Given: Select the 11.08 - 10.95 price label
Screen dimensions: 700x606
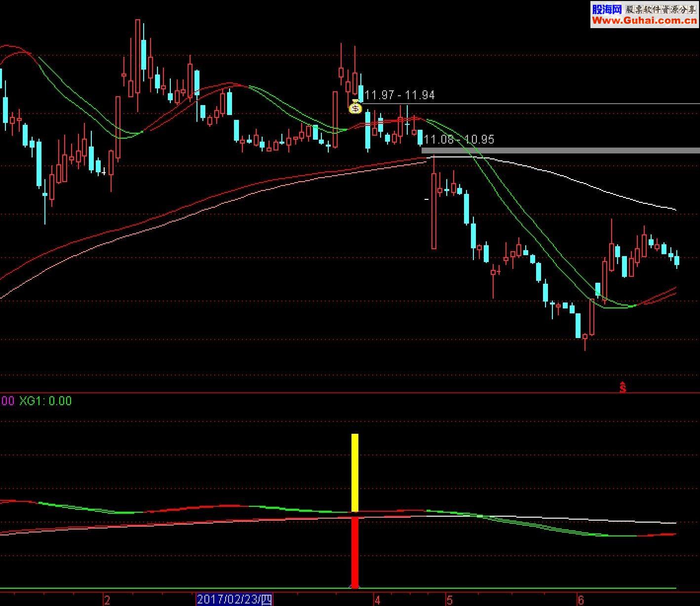Looking at the screenshot, I should pyautogui.click(x=459, y=140).
